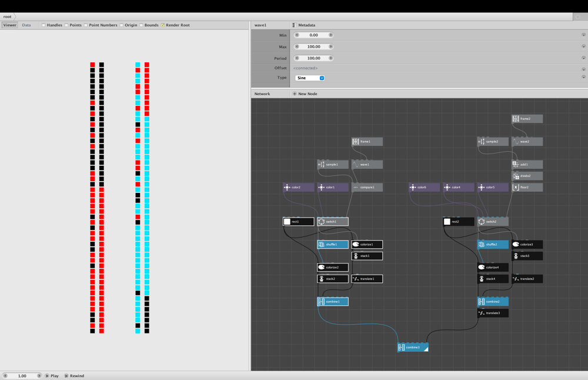Increase the frame number with right arrow
Screen dimensions: 588x380
click(39, 375)
